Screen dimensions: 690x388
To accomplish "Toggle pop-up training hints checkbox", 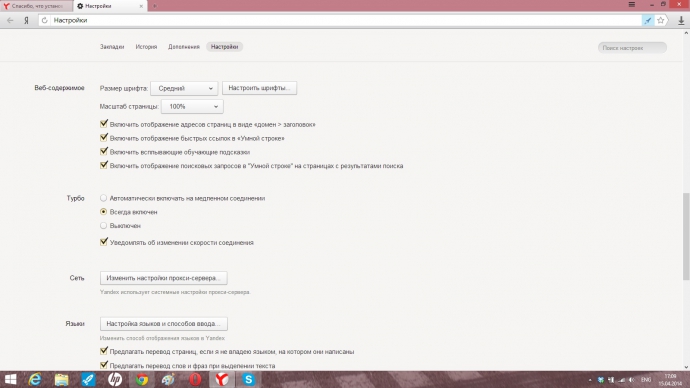I will (104, 151).
